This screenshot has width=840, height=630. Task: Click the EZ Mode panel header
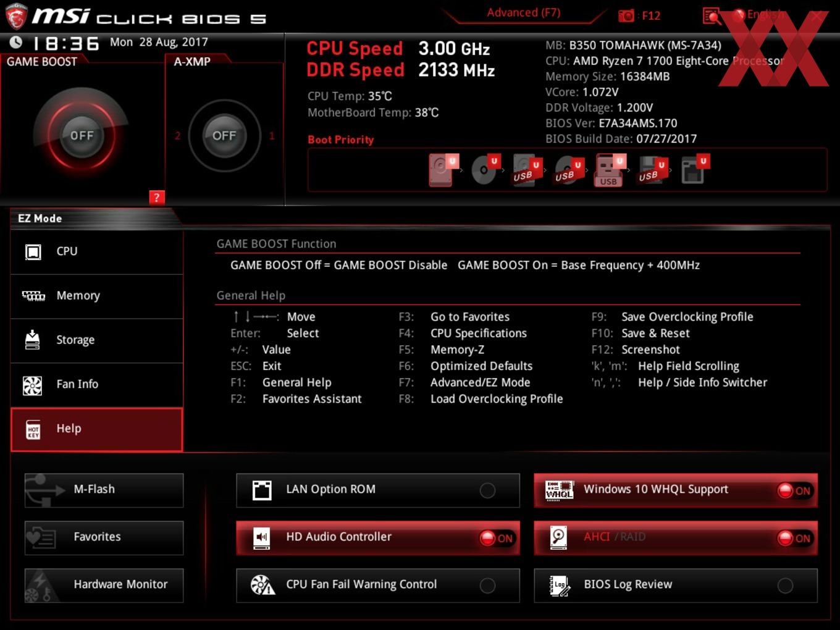(40, 218)
